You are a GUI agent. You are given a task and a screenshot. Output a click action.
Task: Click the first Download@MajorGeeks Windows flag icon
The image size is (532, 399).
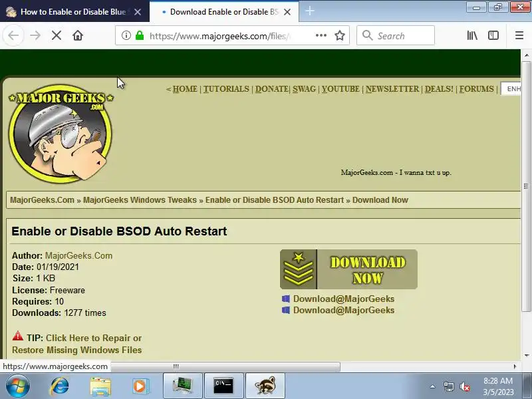(286, 299)
